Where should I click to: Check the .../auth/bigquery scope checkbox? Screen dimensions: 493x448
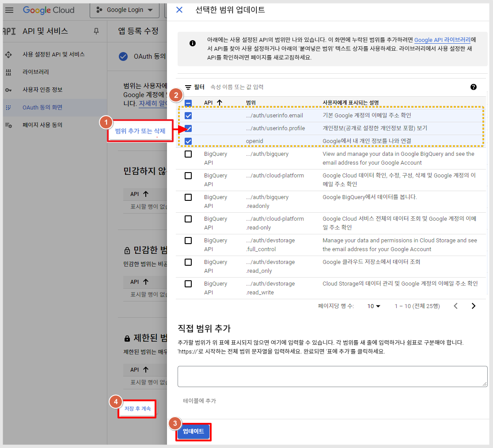tap(188, 154)
